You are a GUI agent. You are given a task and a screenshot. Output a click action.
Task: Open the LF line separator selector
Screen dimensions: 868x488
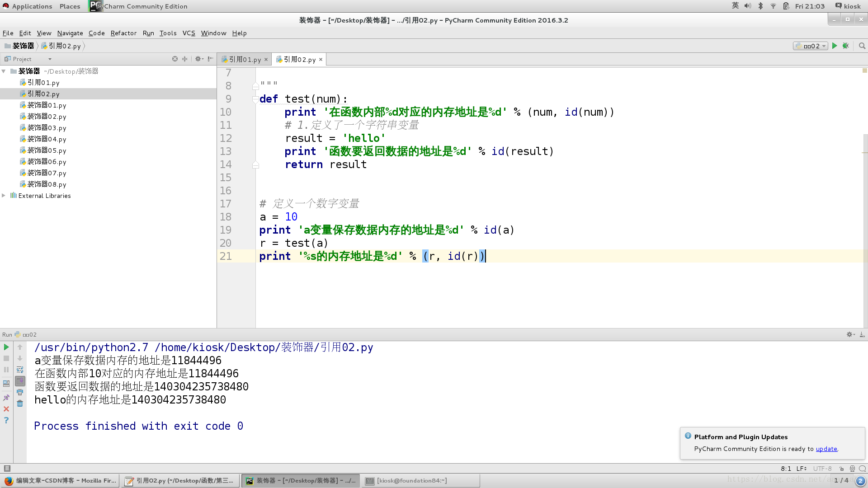802,469
